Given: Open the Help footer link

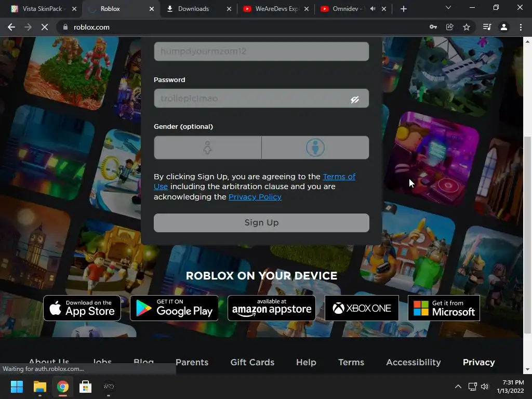Looking at the screenshot, I should tap(306, 362).
